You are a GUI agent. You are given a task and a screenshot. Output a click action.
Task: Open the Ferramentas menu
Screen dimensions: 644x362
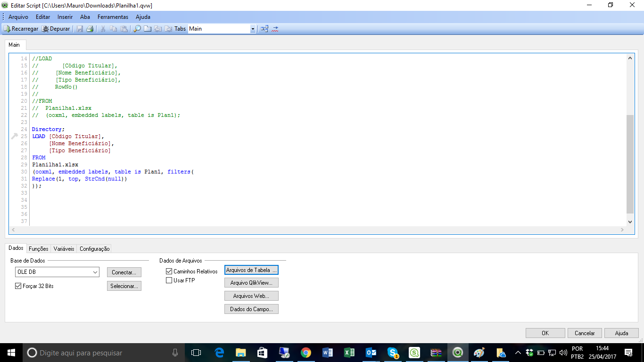click(113, 16)
